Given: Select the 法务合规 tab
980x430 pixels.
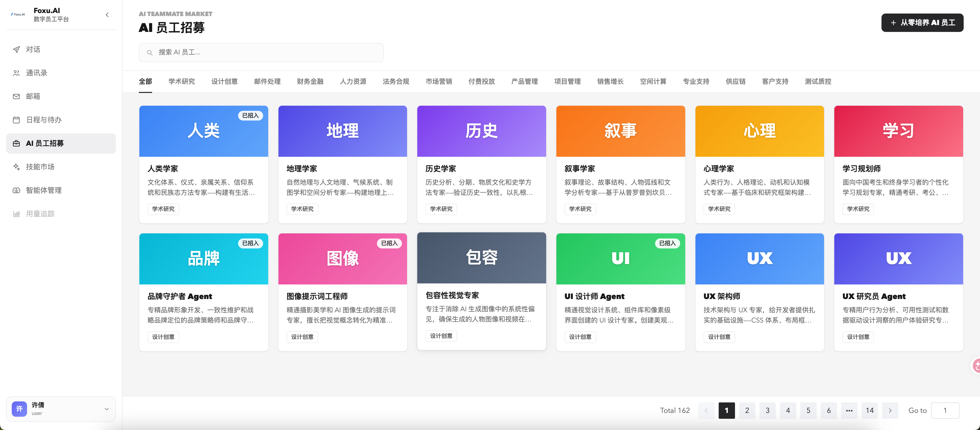Looking at the screenshot, I should coord(396,81).
